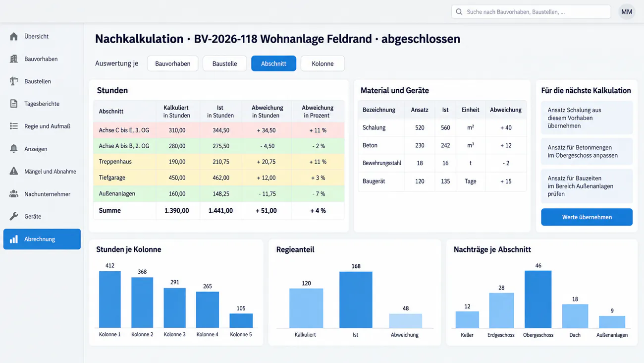This screenshot has height=363, width=644.
Task: Select suggestion Ansatz für Betonmengen im Obergeschoss anpassen
Action: (587, 151)
